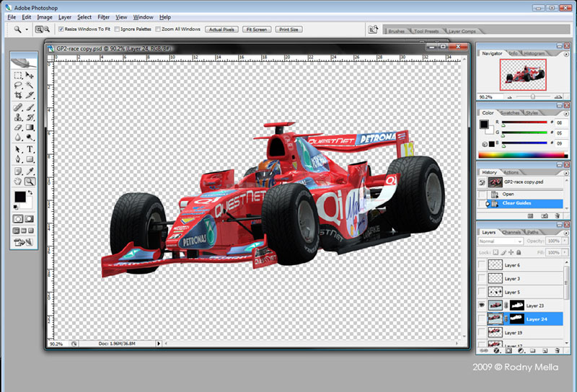Click the Actual Pixels button
Image resolution: width=577 pixels, height=392 pixels.
221,30
